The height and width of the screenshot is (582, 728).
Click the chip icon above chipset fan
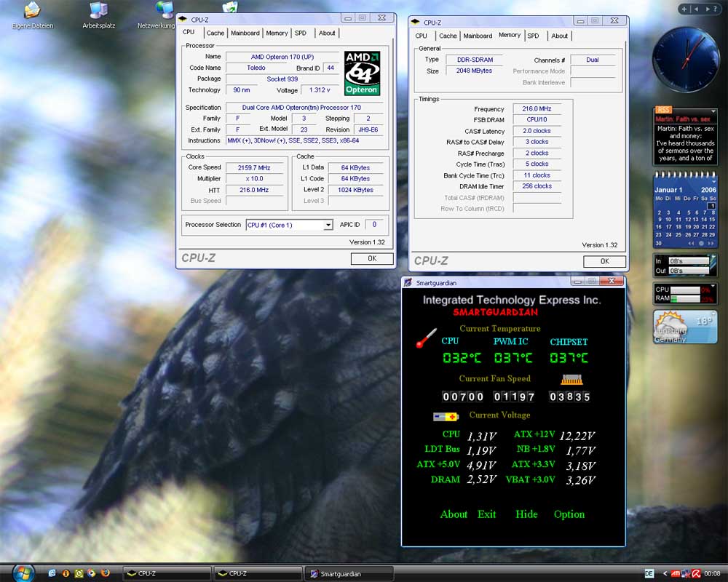point(571,380)
